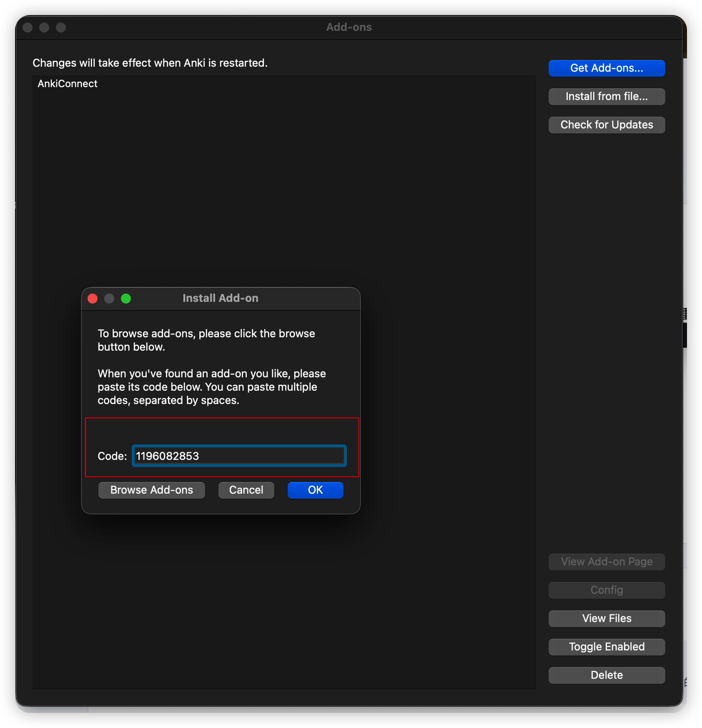Focus the Code input field
This screenshot has width=702, height=728.
point(239,456)
